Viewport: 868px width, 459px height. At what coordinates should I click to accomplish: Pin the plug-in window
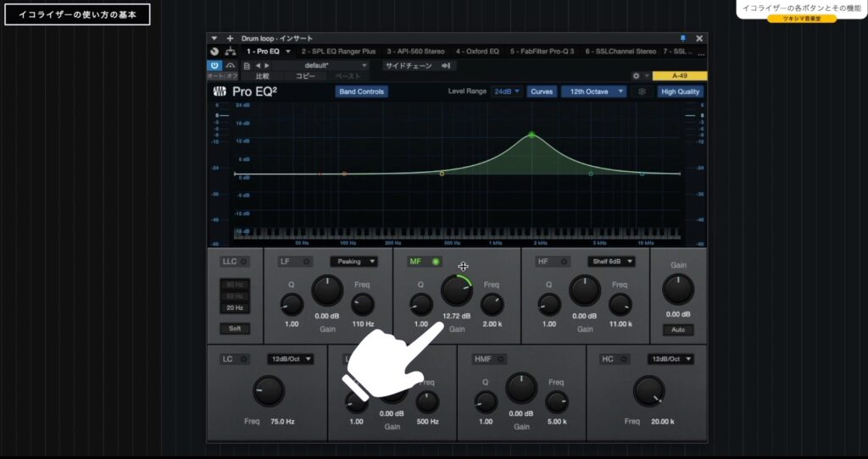pos(682,38)
